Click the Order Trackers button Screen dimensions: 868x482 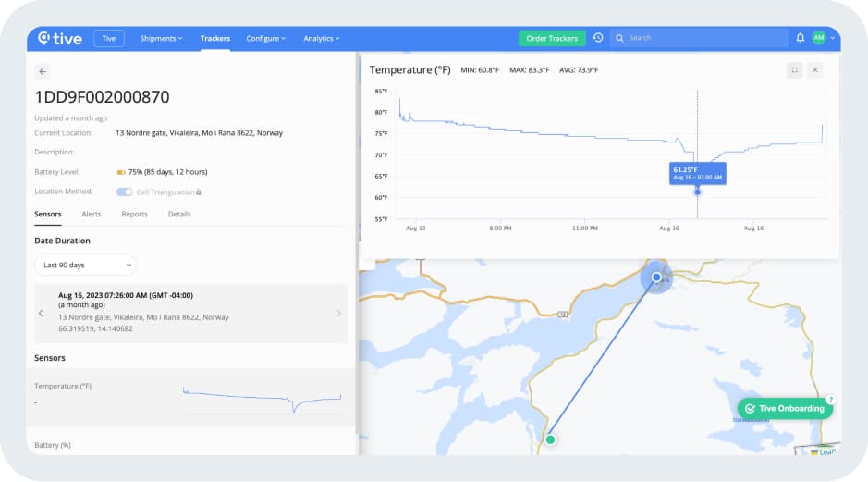552,38
